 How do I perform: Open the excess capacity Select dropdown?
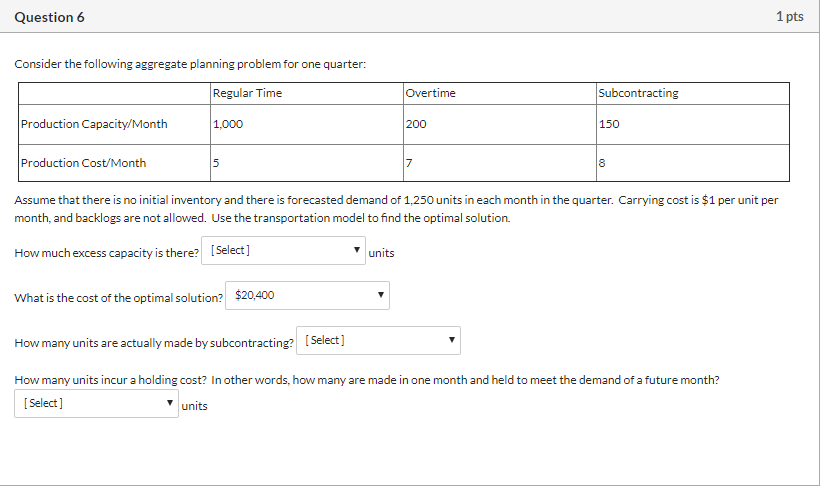283,251
